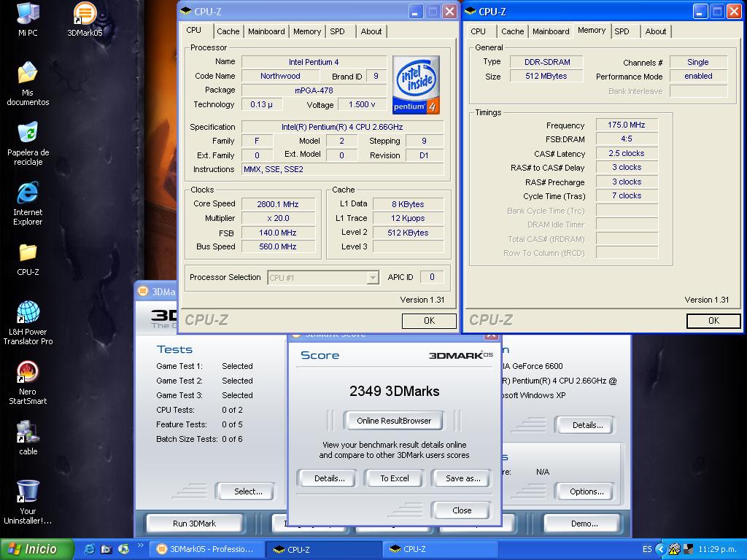The height and width of the screenshot is (560, 747).
Task: Switch to the 3DMark05 Professional taskbar button
Action: pyautogui.click(x=206, y=549)
